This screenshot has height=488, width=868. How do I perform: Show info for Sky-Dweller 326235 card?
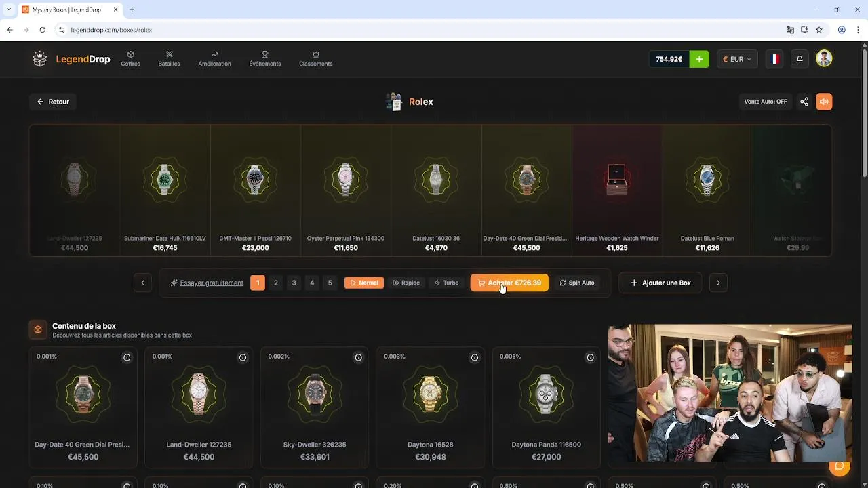(x=359, y=357)
